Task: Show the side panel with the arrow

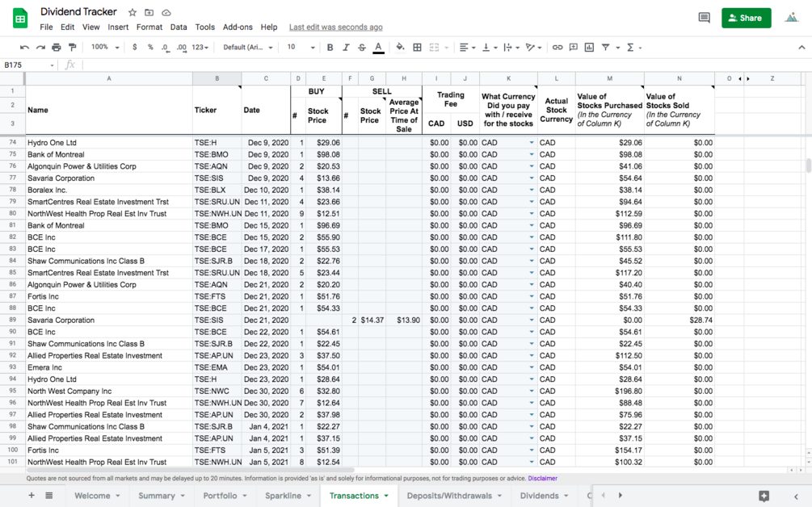Action: 797,497
